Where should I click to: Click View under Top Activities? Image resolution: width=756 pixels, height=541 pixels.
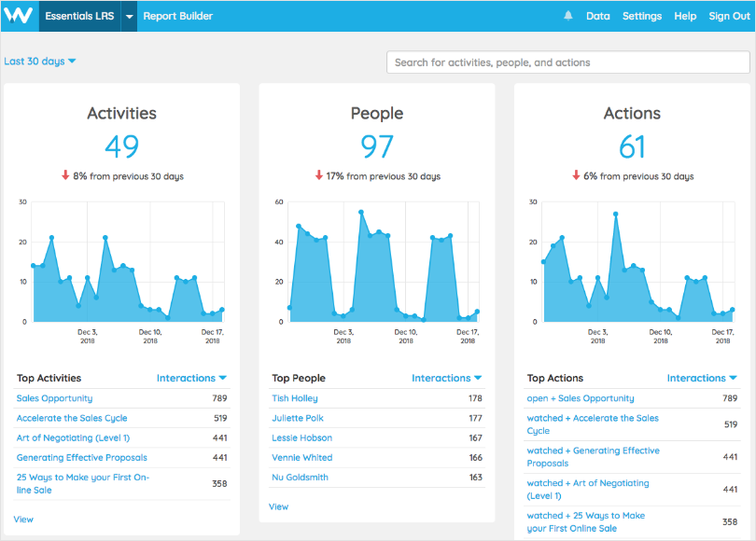coord(23,520)
